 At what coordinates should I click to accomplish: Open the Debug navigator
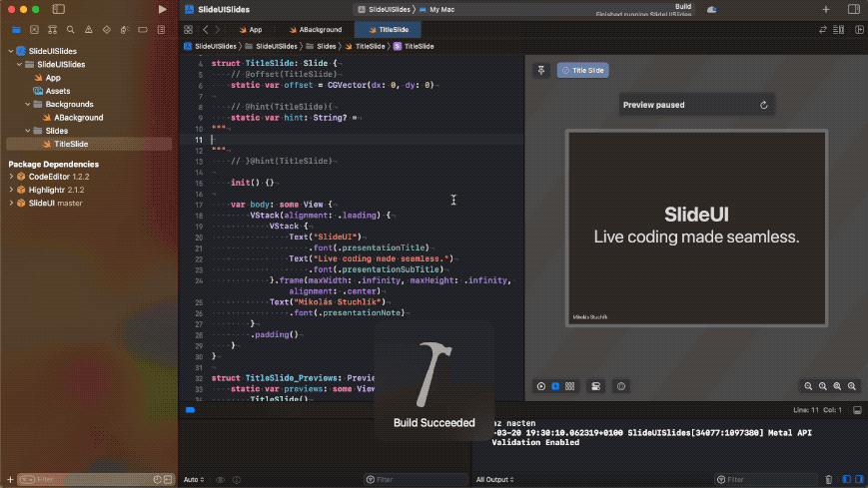(x=125, y=30)
